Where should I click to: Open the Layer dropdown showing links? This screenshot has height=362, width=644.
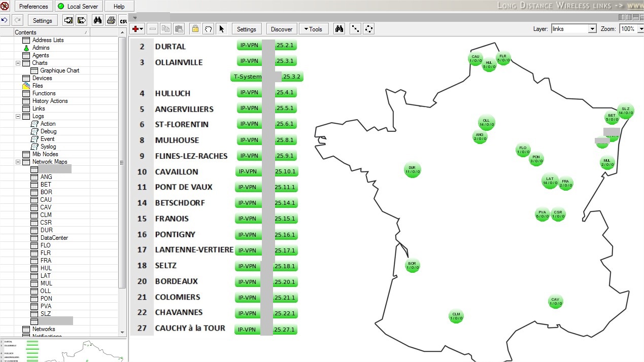[x=573, y=29]
